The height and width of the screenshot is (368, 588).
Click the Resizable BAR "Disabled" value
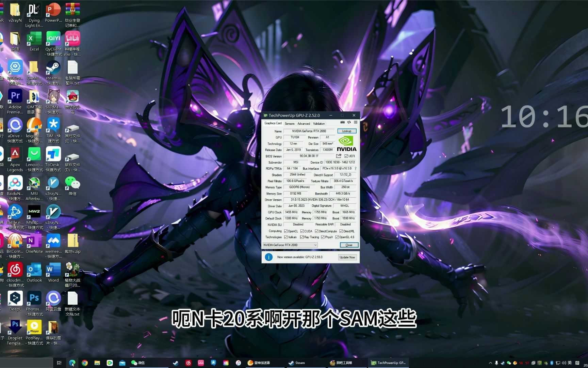tap(345, 225)
